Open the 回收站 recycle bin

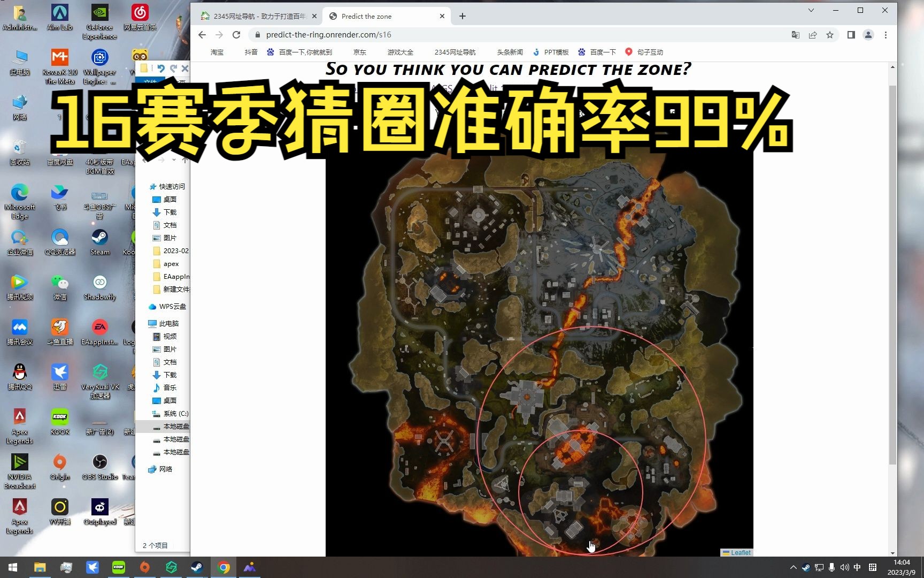[19, 152]
